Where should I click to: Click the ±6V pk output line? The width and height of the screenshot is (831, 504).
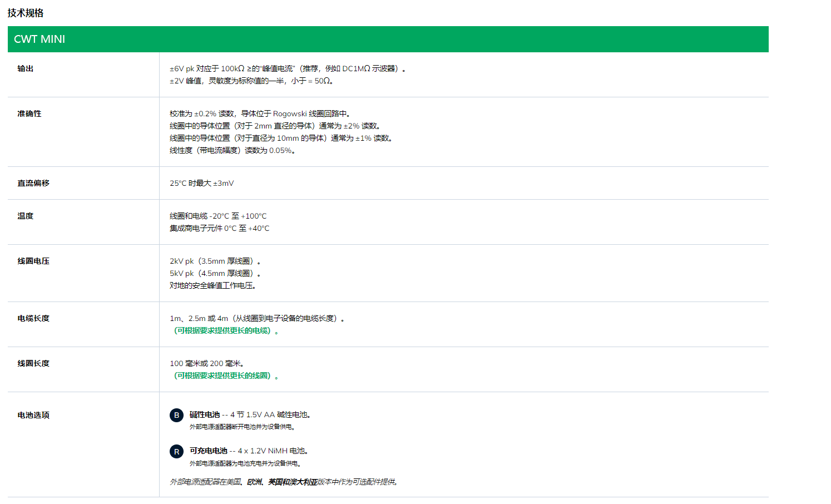click(288, 68)
